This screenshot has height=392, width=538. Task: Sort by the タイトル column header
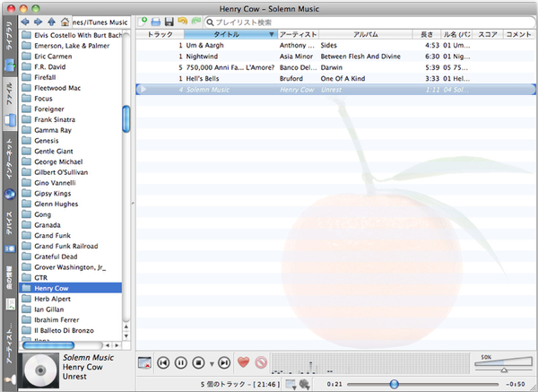pos(230,34)
